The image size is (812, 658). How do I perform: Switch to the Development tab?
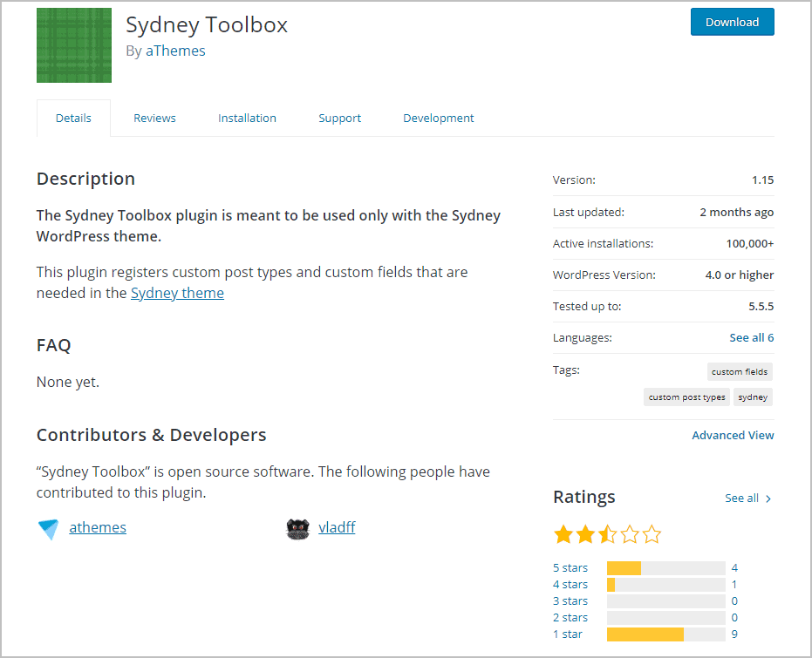click(439, 118)
